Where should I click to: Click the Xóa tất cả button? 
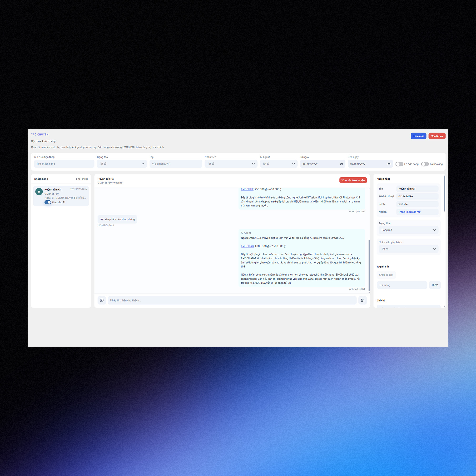(437, 136)
